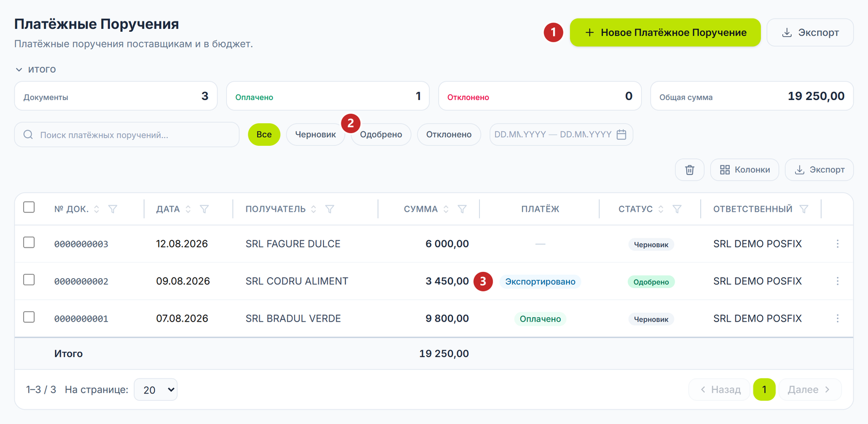The height and width of the screenshot is (424, 868).
Task: Sort by ДАТА column arrows
Action: (x=188, y=209)
